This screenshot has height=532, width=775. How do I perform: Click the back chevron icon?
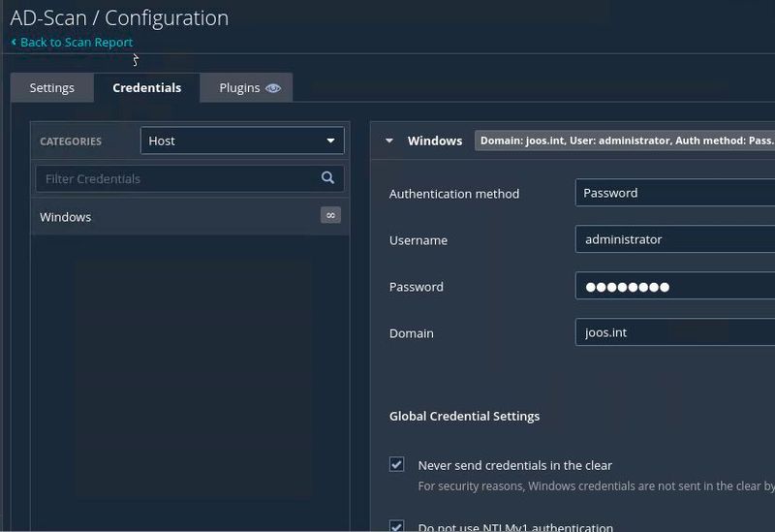tap(14, 42)
